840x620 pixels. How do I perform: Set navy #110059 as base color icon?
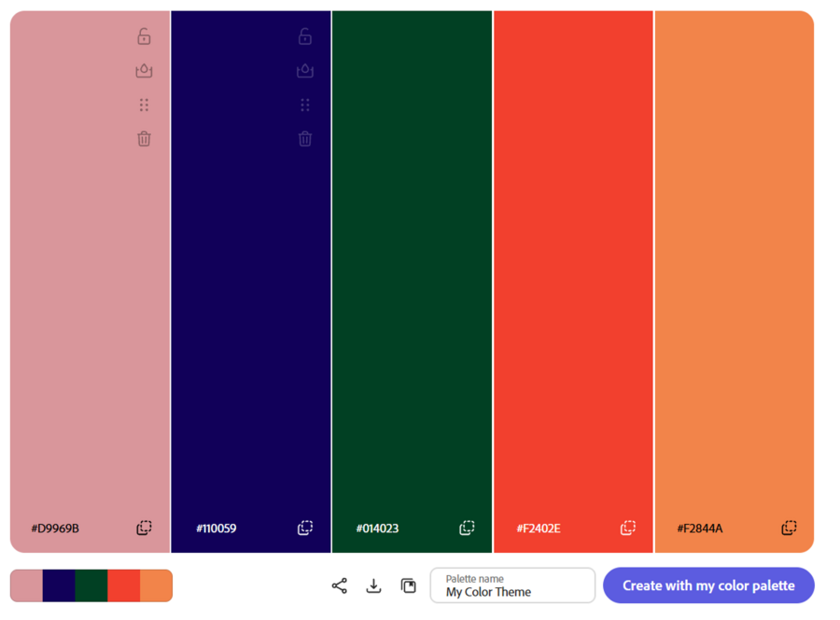click(x=305, y=71)
